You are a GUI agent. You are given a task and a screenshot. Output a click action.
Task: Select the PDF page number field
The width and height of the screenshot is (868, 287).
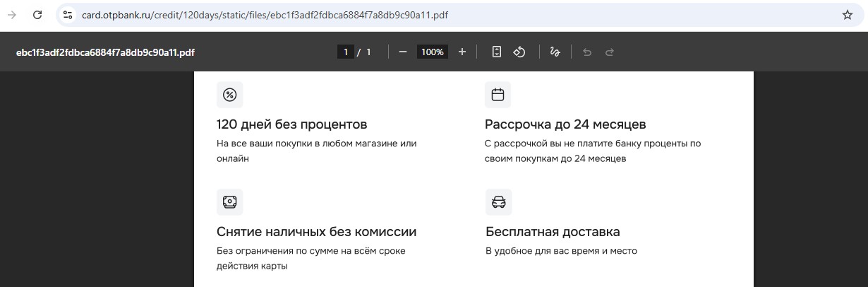point(345,52)
